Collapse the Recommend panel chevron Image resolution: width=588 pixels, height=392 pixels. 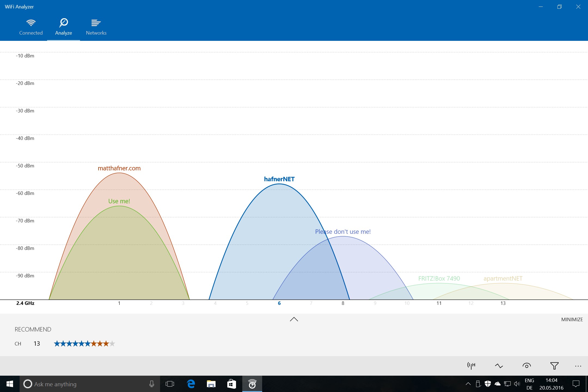[x=294, y=319]
